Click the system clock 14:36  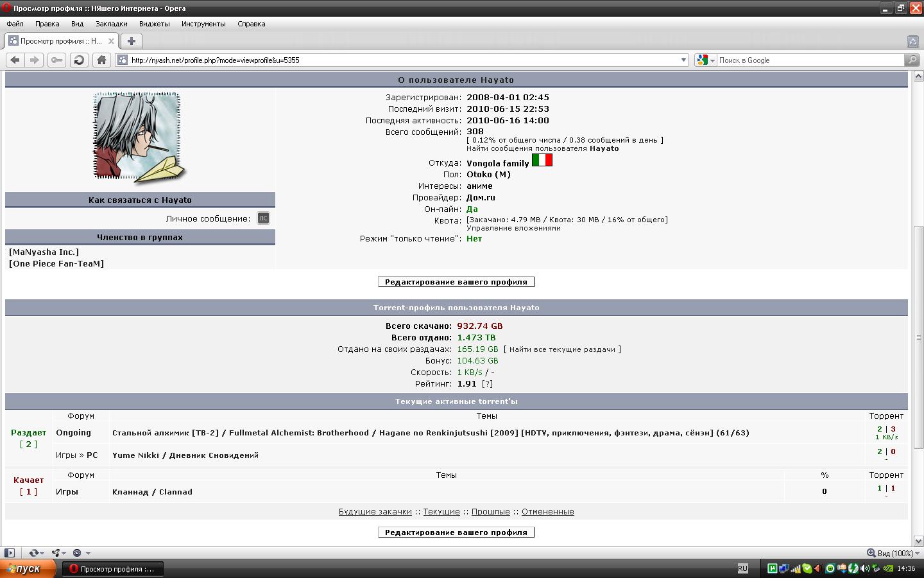coord(906,568)
